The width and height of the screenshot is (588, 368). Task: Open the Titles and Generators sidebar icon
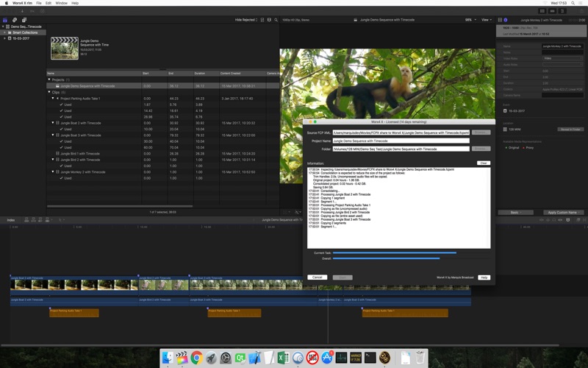point(24,20)
